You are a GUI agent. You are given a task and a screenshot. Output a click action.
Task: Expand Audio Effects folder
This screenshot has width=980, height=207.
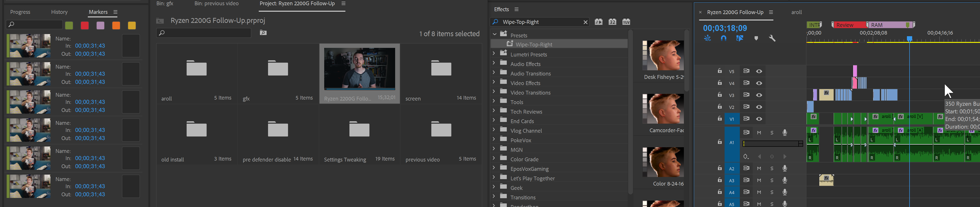494,63
